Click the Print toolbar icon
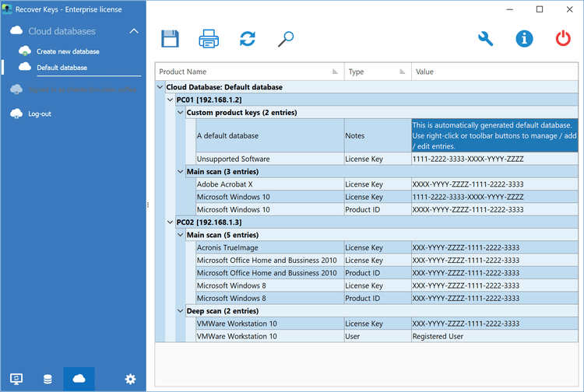 point(209,39)
